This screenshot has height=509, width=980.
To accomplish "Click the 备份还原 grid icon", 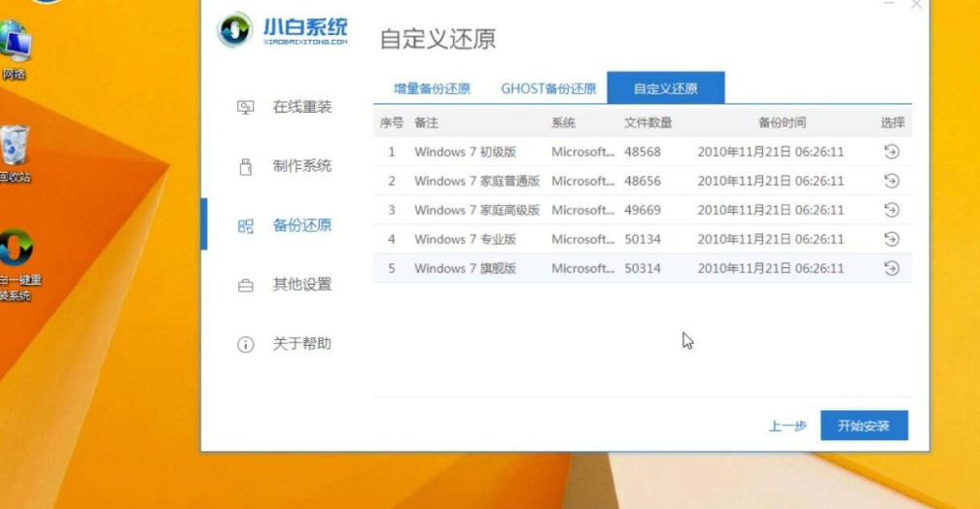I will [246, 226].
